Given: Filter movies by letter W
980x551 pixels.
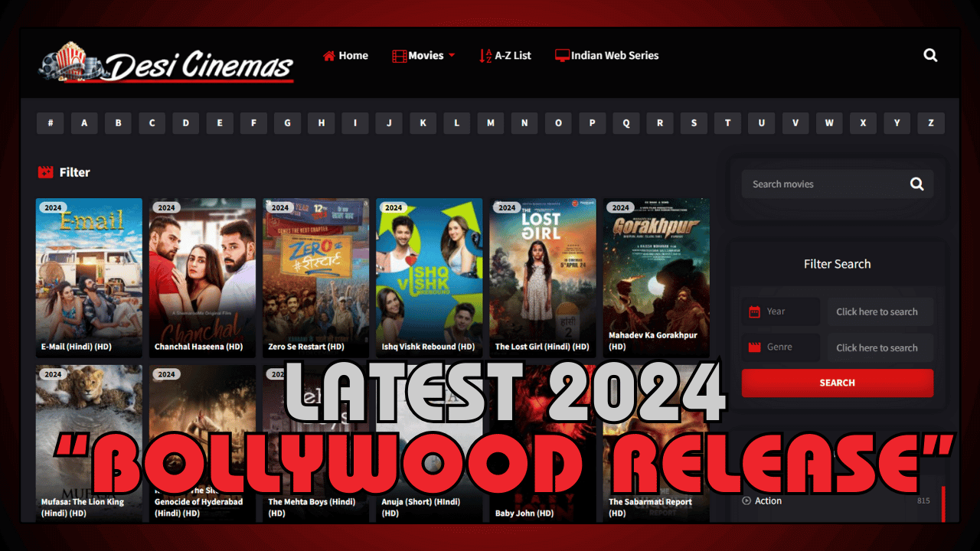Looking at the screenshot, I should tap(828, 123).
